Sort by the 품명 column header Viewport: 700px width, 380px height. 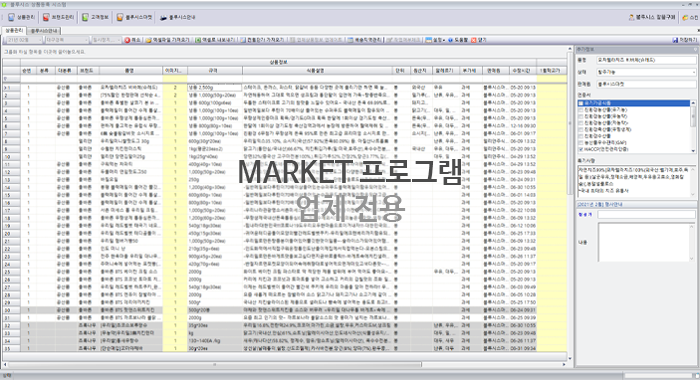tap(131, 71)
